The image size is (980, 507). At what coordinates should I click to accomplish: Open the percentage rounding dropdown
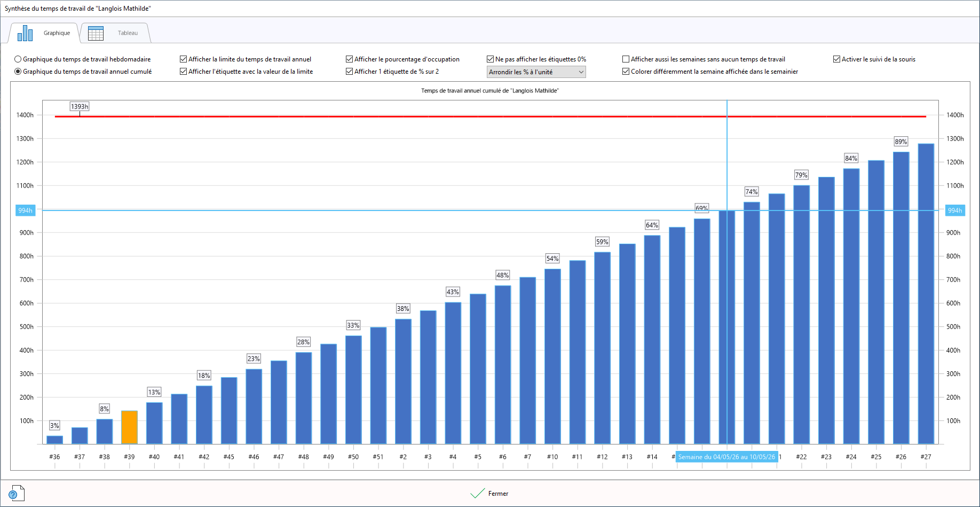(536, 72)
